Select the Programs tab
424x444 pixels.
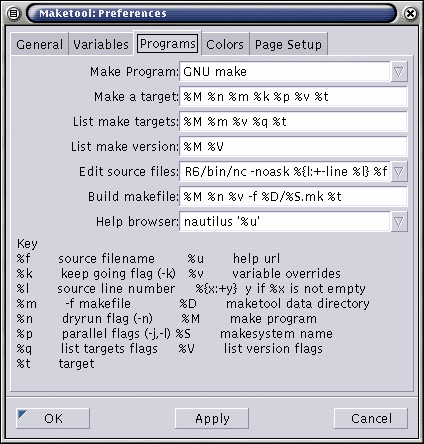[x=168, y=43]
